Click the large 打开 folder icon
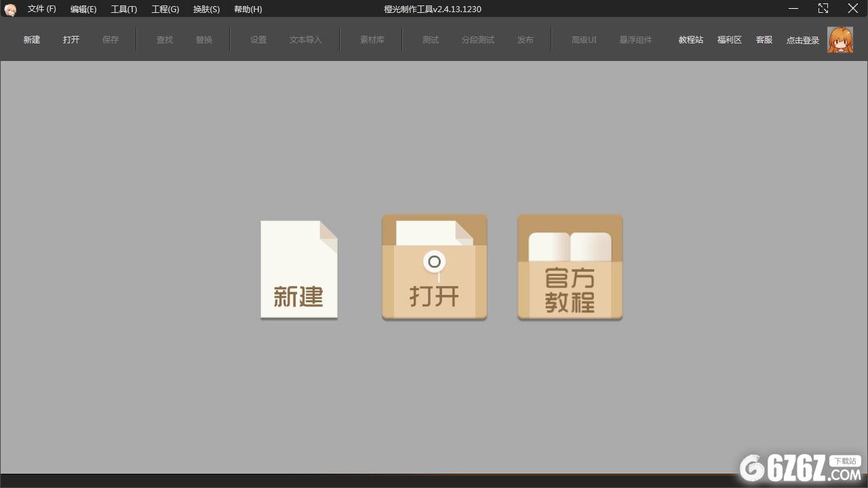This screenshot has width=868, height=488. [x=434, y=268]
